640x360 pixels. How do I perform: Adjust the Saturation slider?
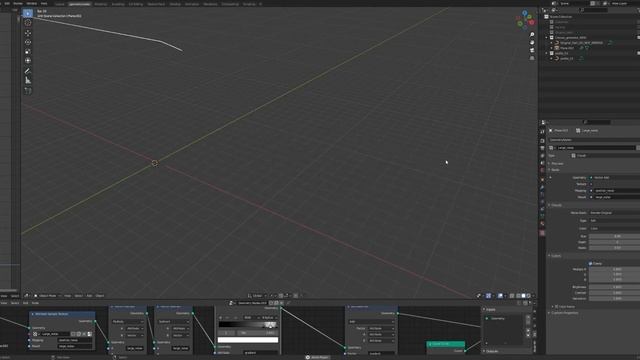(x=614, y=299)
